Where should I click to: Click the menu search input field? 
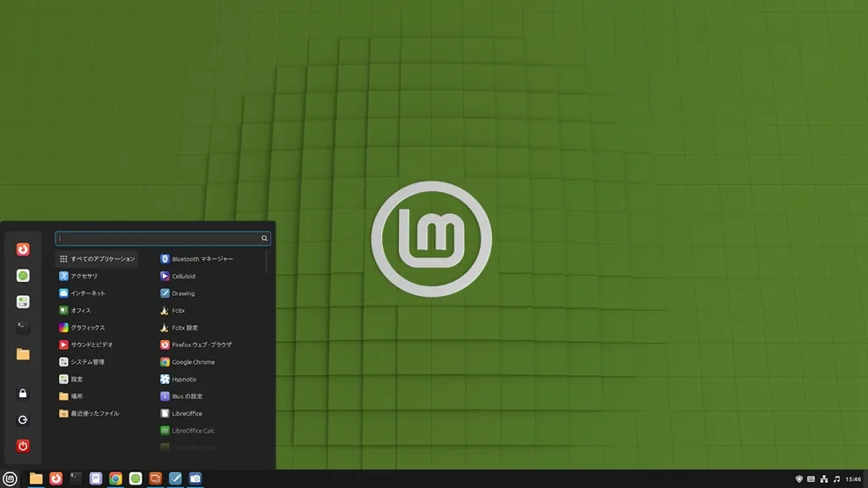coord(158,238)
